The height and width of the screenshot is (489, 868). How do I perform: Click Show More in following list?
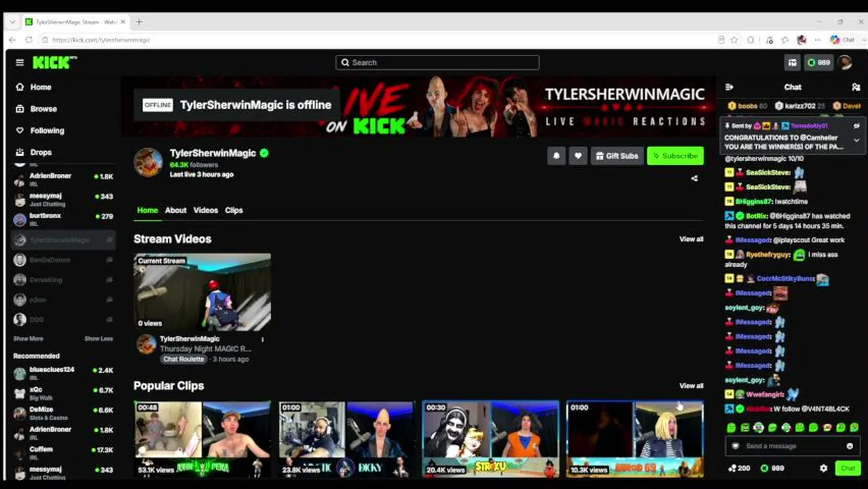(x=28, y=338)
